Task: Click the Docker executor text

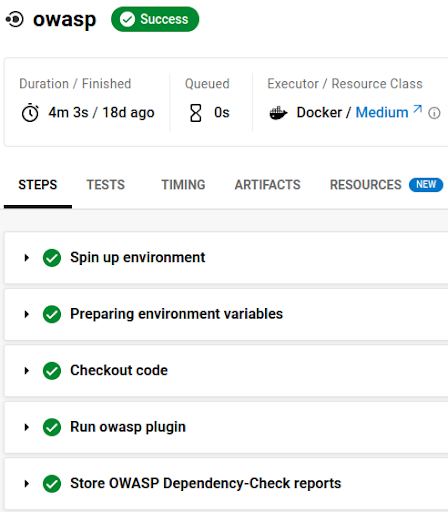Action: [319, 112]
